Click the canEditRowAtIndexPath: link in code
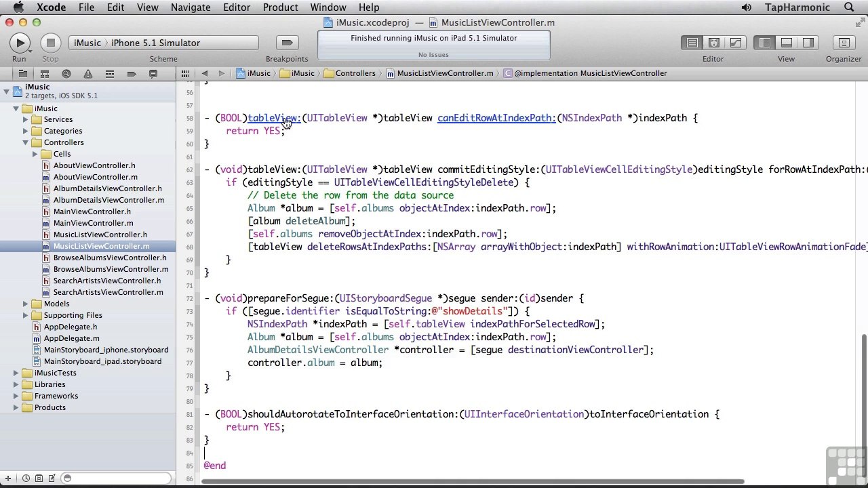This screenshot has width=868, height=488. coord(496,118)
